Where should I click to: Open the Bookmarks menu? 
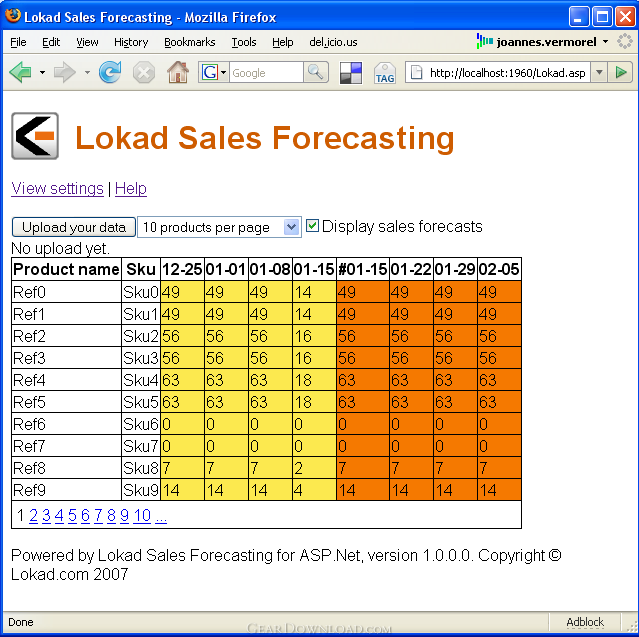coord(189,42)
